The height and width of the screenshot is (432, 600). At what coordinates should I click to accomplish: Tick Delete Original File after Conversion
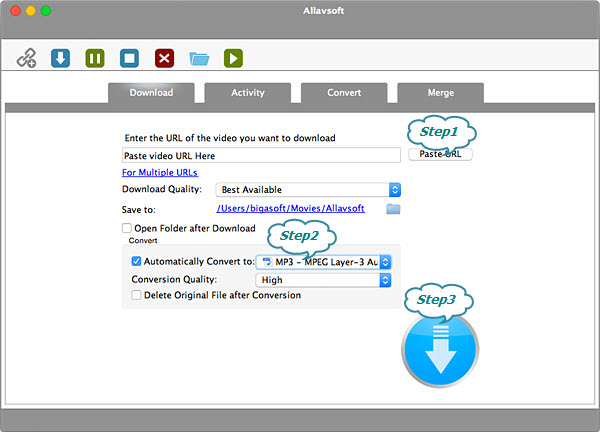[x=136, y=295]
